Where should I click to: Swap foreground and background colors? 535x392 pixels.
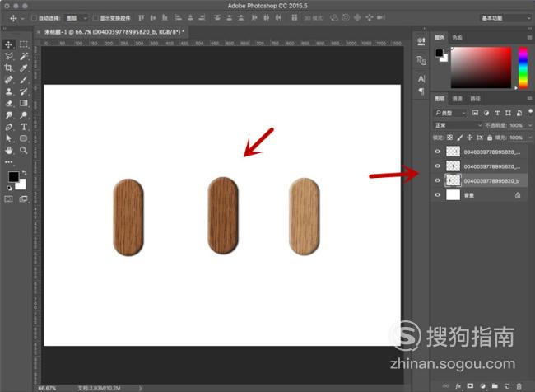(x=24, y=173)
